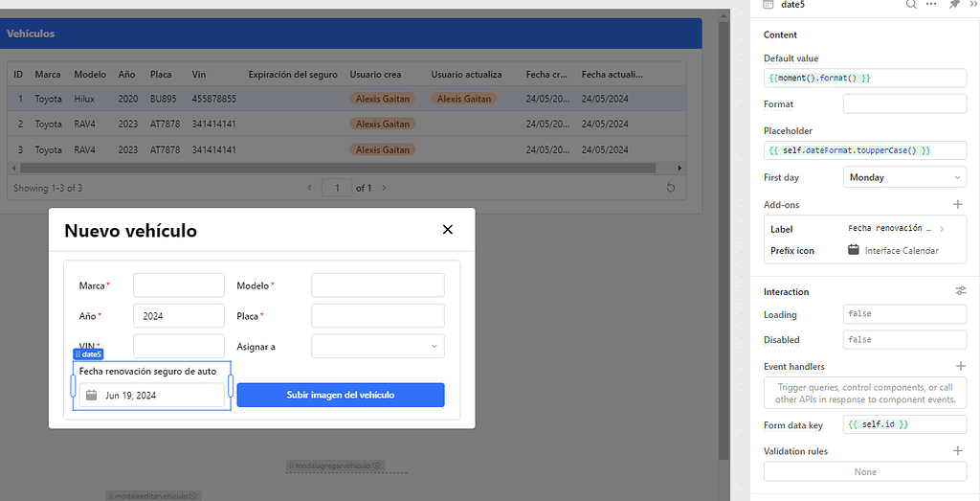Close the Nuevo vehículo modal

(448, 230)
